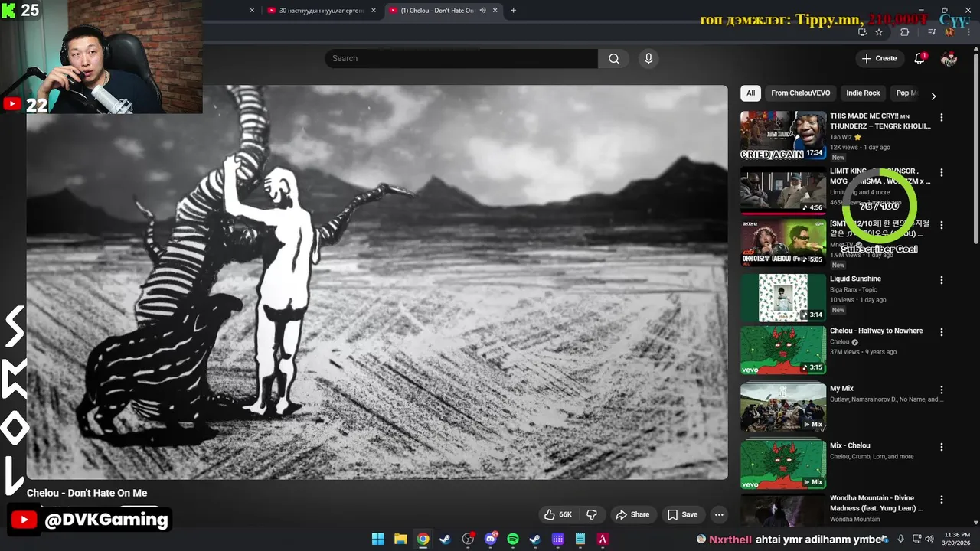
Task: Open Liquid Sunshine video title
Action: click(x=855, y=279)
